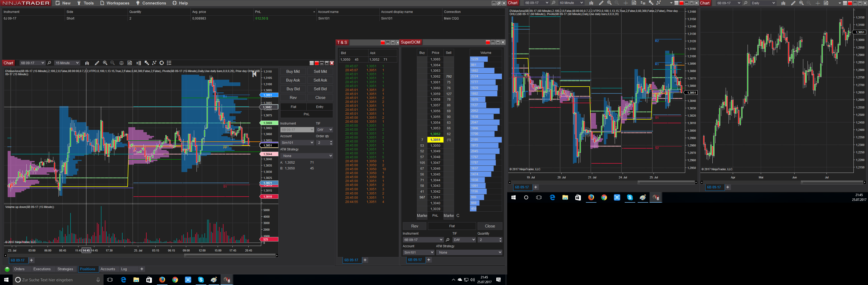Viewport: 868px width, 285px height.
Task: Click Close position button in SuperDOM
Action: point(489,226)
